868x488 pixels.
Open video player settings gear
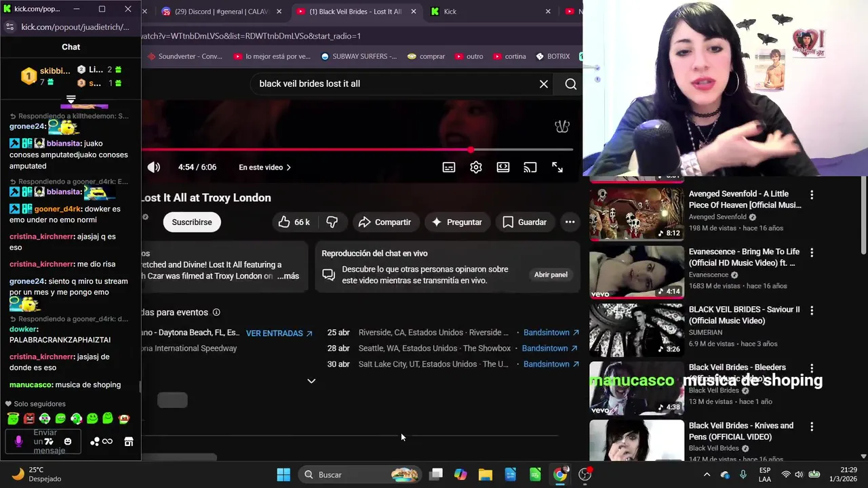[x=476, y=167]
